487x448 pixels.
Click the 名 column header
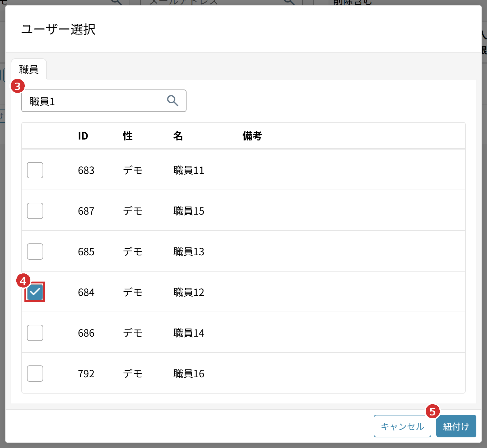coord(178,136)
